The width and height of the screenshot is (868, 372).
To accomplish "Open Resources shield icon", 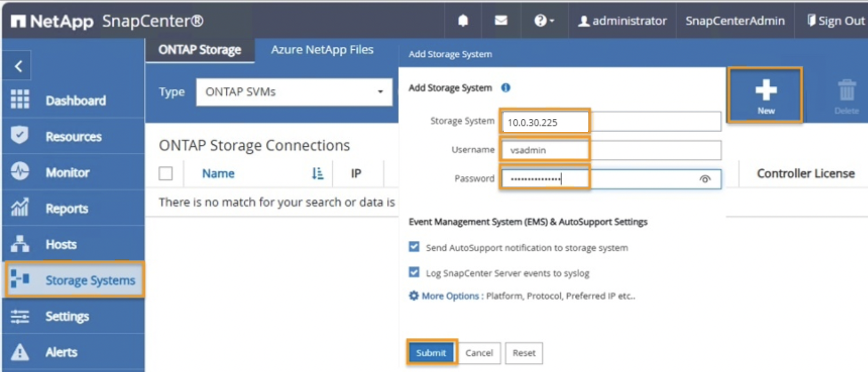I will tap(20, 136).
